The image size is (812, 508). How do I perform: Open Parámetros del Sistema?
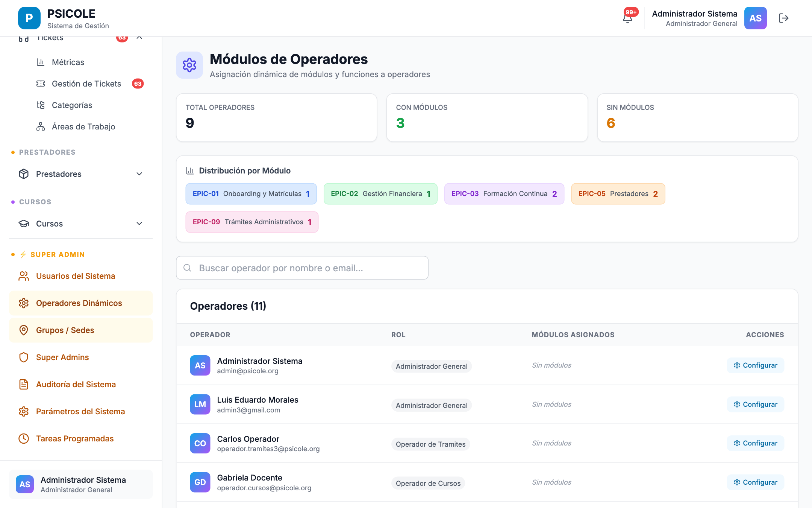pyautogui.click(x=81, y=412)
